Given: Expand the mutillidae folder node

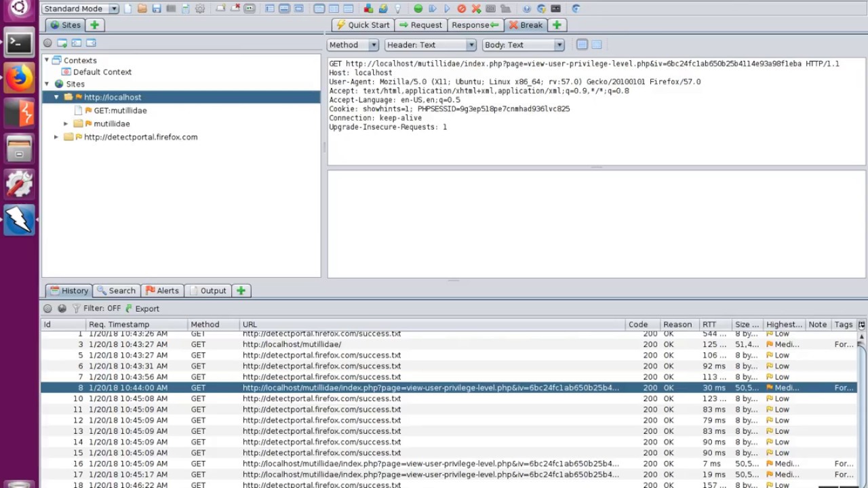Looking at the screenshot, I should tap(66, 123).
